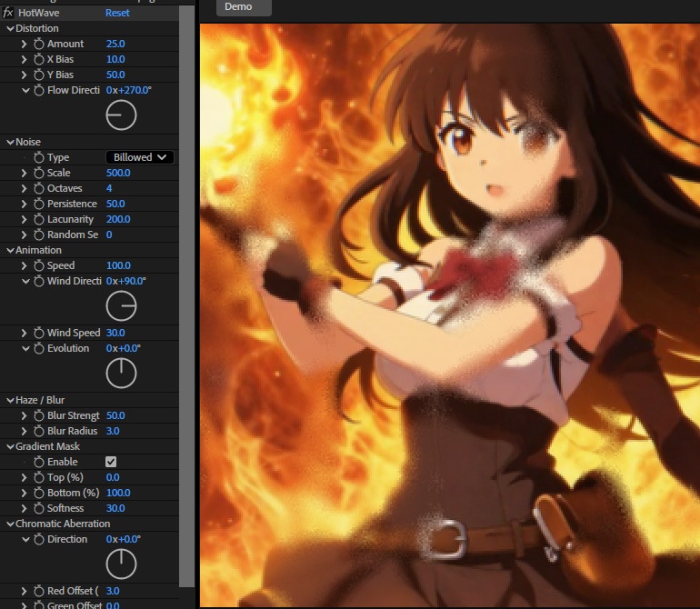Screen dimensions: 700x609
Task: Edit the Persistence value 50.0
Action: tap(115, 204)
